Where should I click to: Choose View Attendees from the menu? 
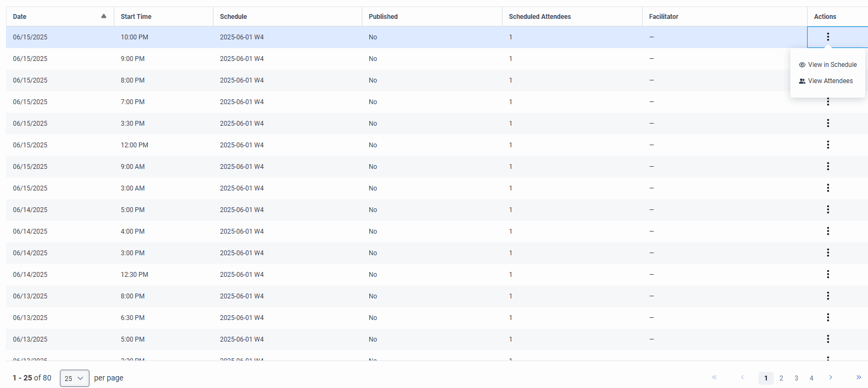pos(830,81)
